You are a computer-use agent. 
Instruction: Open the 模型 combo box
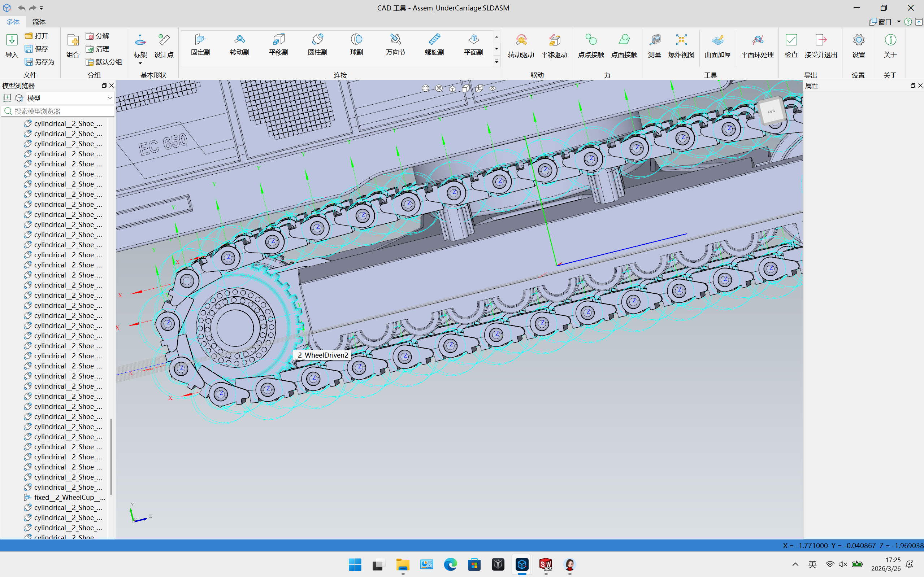70,98
